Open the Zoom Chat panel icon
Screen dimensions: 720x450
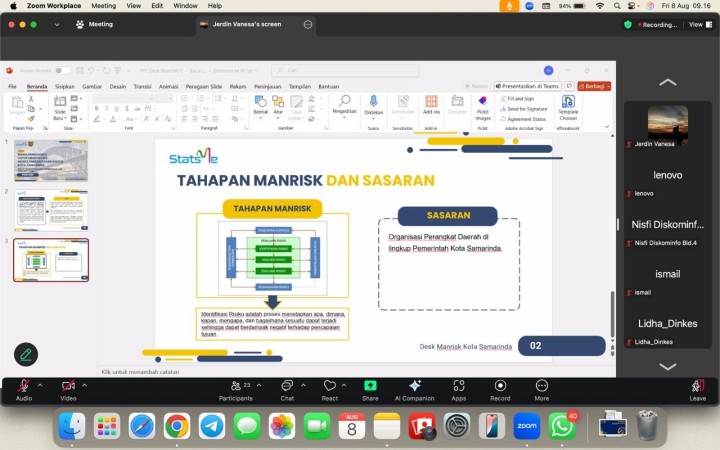(287, 386)
